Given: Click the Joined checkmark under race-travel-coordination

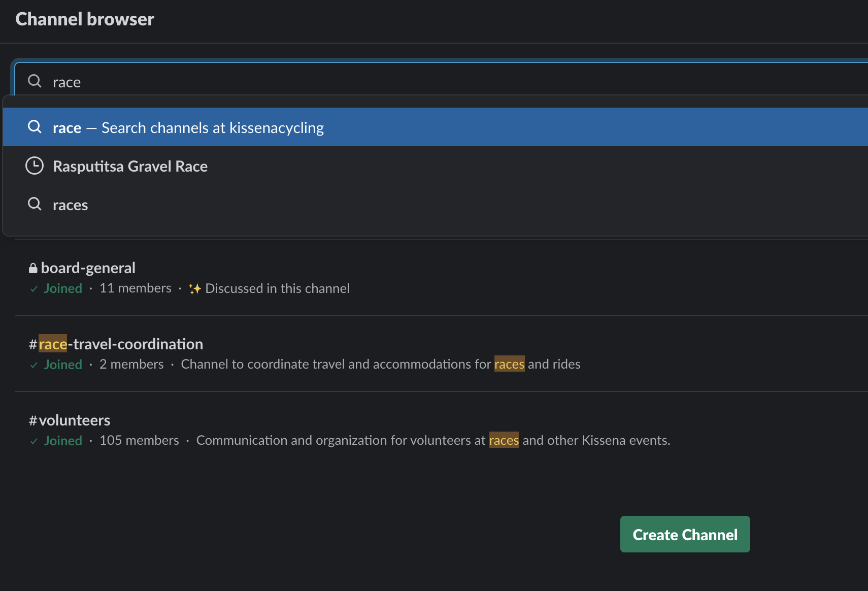Looking at the screenshot, I should (x=34, y=365).
